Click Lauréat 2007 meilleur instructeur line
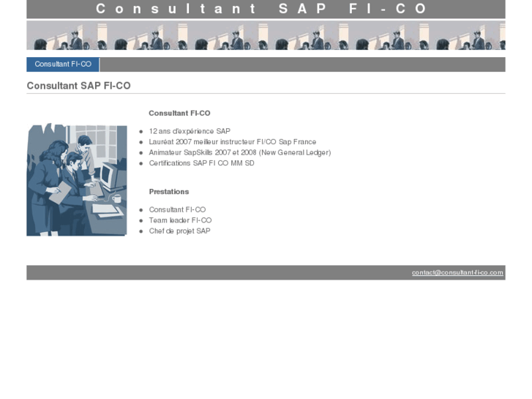Image resolution: width=532 pixels, height=399 pixels. coord(233,141)
